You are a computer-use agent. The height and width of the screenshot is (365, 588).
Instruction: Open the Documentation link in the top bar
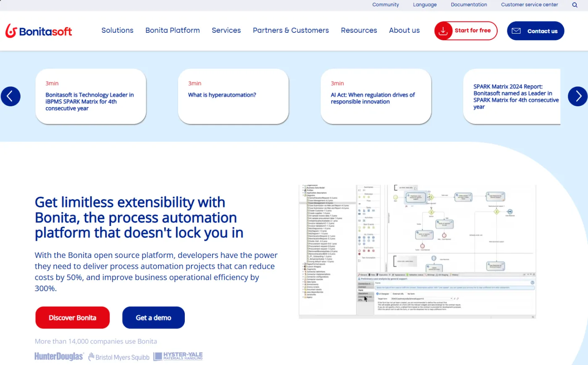click(469, 5)
